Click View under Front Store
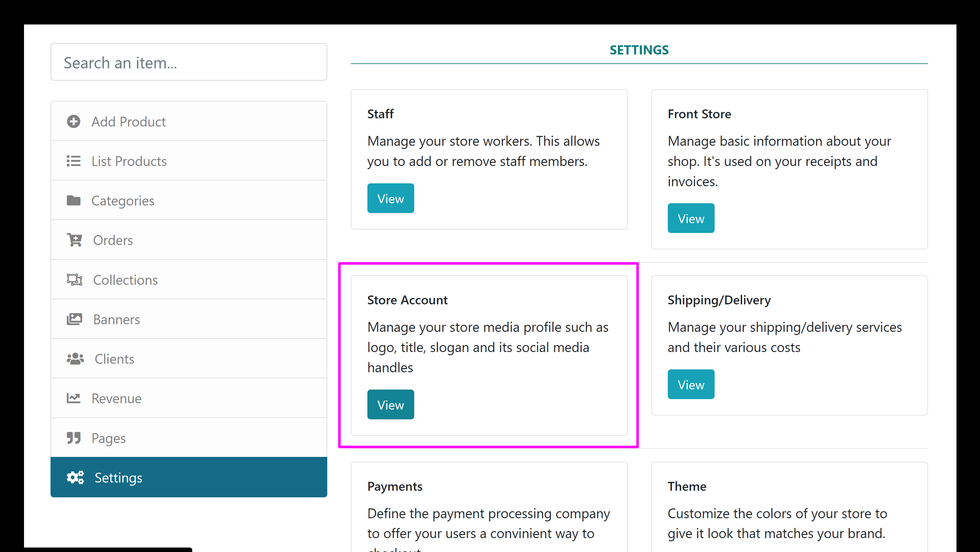The width and height of the screenshot is (980, 552). pos(691,219)
